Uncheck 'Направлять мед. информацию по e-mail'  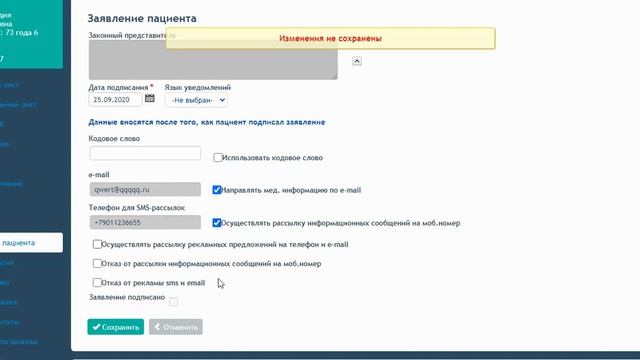[217, 190]
